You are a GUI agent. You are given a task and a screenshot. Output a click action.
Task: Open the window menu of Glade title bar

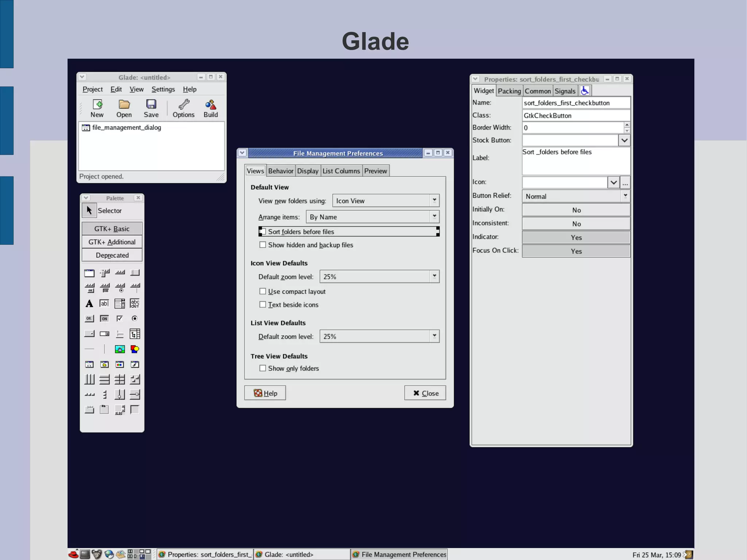[82, 77]
